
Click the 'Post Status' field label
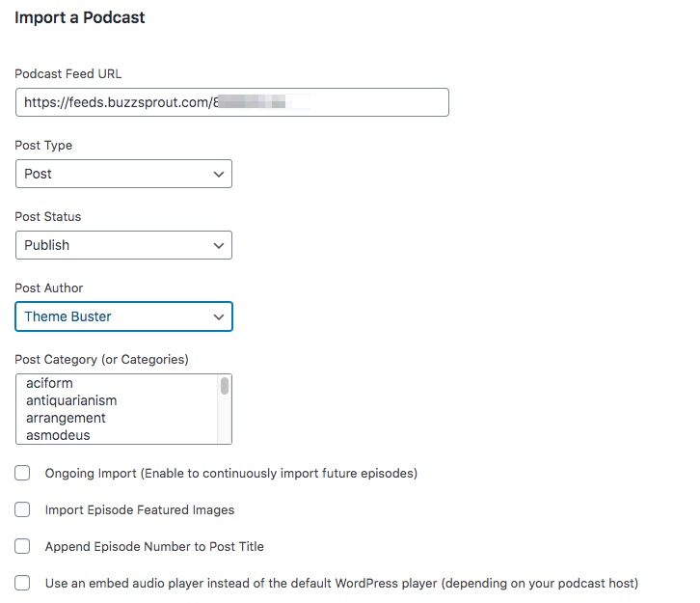point(48,217)
